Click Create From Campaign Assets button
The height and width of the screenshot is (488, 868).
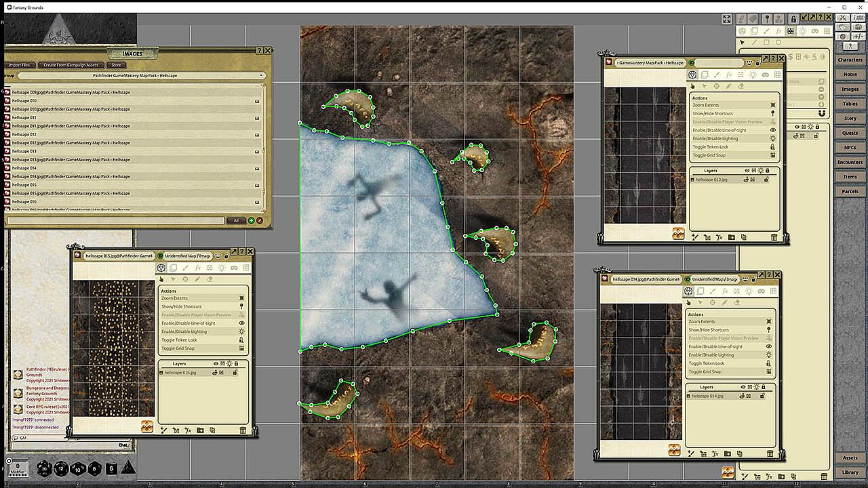point(71,65)
